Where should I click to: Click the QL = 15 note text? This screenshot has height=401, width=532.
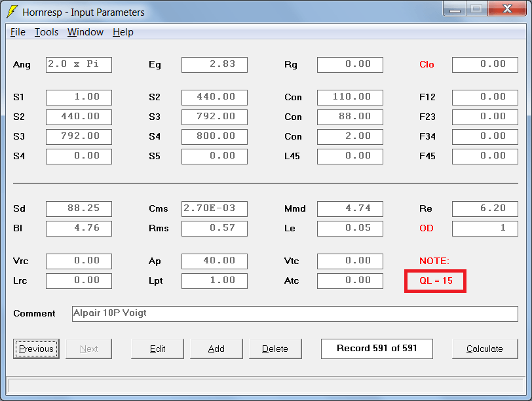coord(436,280)
